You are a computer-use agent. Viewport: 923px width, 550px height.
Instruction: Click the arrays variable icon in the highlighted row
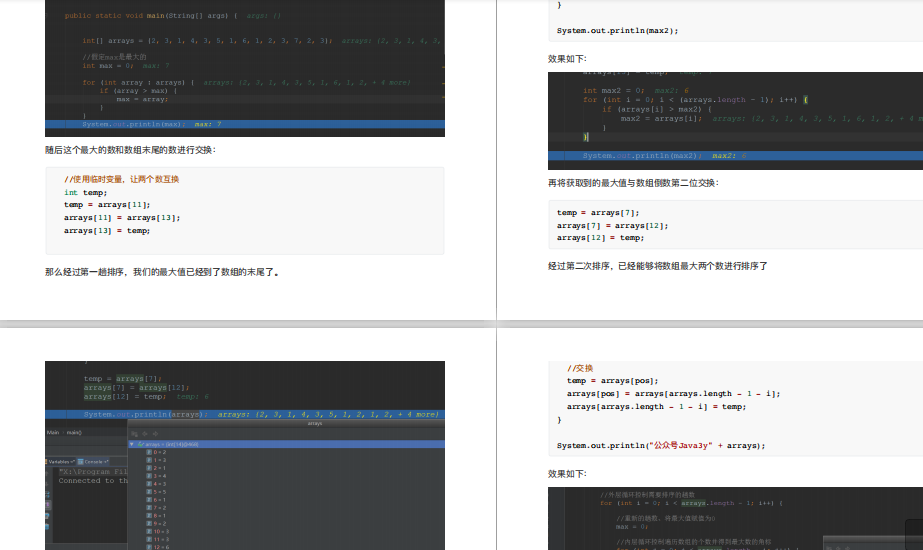click(140, 444)
